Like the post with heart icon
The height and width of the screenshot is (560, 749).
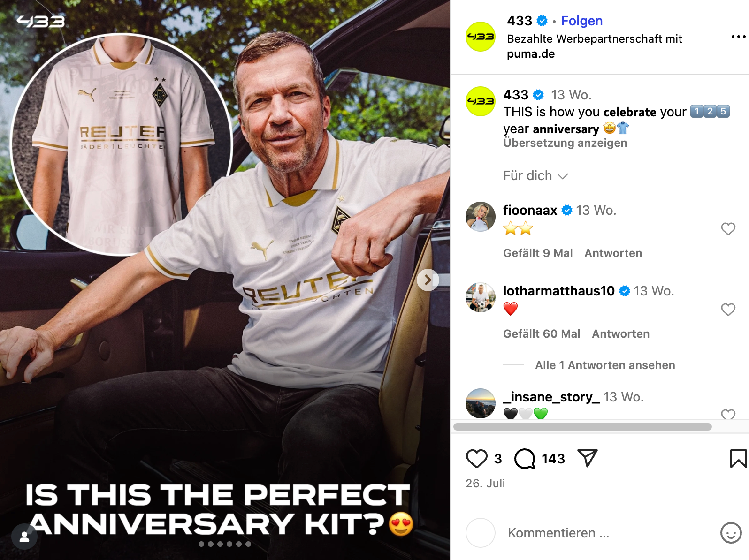476,459
